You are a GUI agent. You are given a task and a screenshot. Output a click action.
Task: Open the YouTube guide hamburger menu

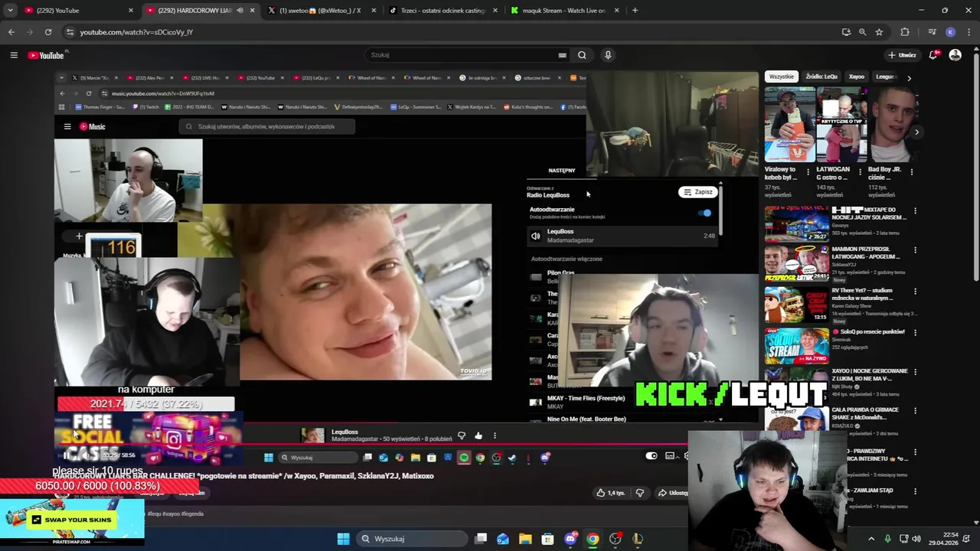click(x=14, y=55)
